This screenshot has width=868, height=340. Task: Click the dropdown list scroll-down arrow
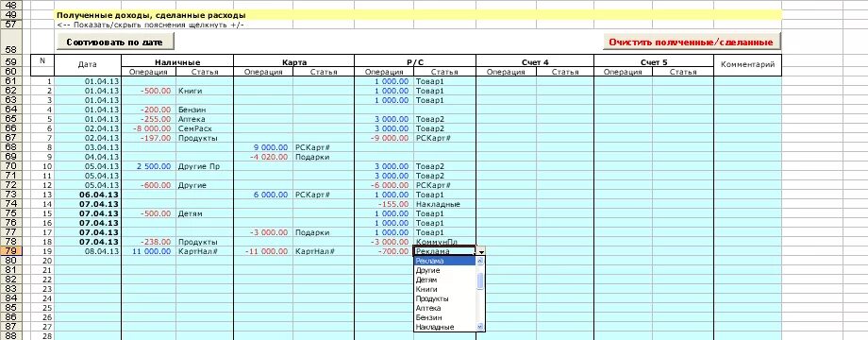pos(480,327)
